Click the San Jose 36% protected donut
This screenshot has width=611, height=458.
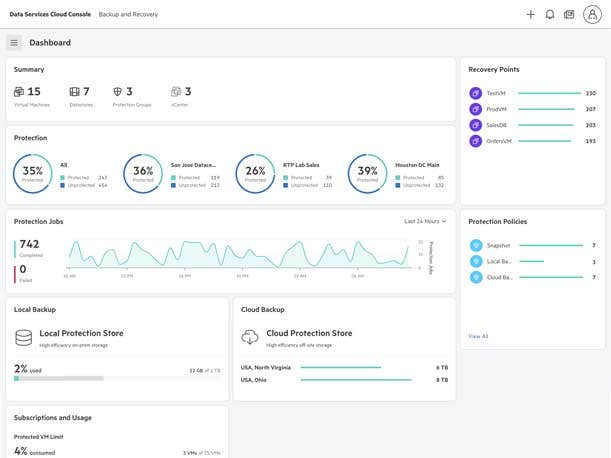143,173
